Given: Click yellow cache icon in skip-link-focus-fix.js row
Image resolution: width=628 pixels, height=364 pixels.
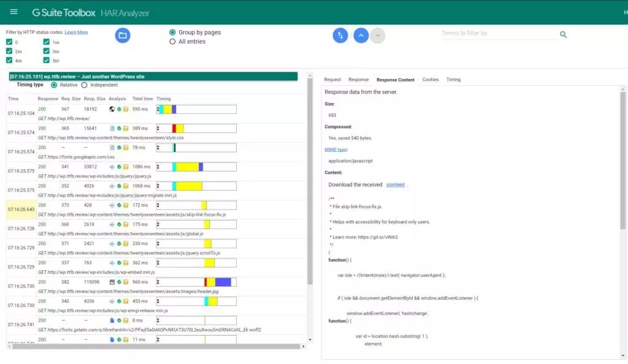Looking at the screenshot, I should [x=126, y=205].
